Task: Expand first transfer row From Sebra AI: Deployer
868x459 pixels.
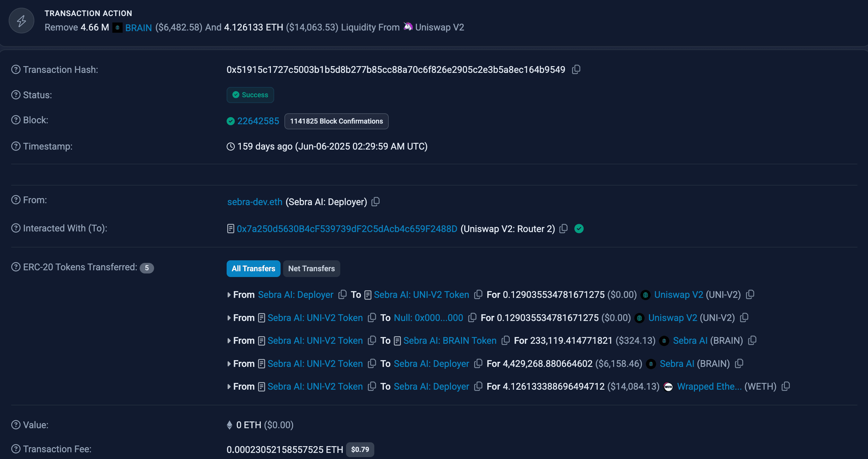Action: click(229, 295)
